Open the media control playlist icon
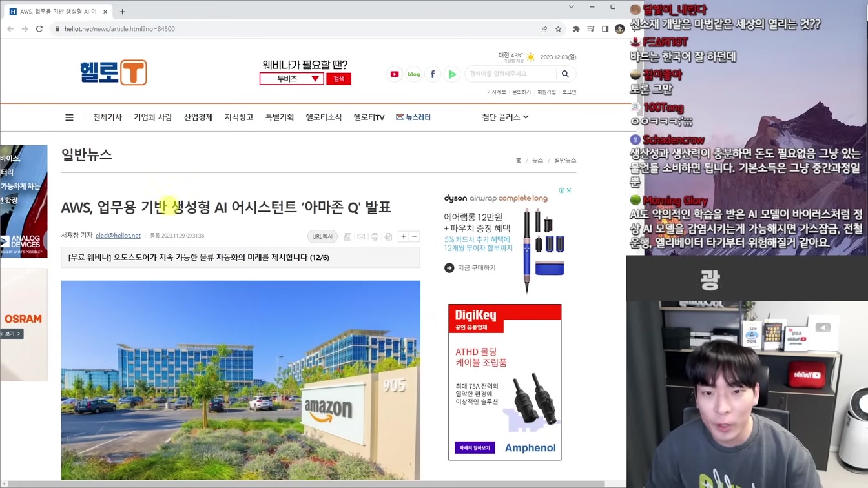Viewport: 868px width, 488px height. click(x=590, y=29)
